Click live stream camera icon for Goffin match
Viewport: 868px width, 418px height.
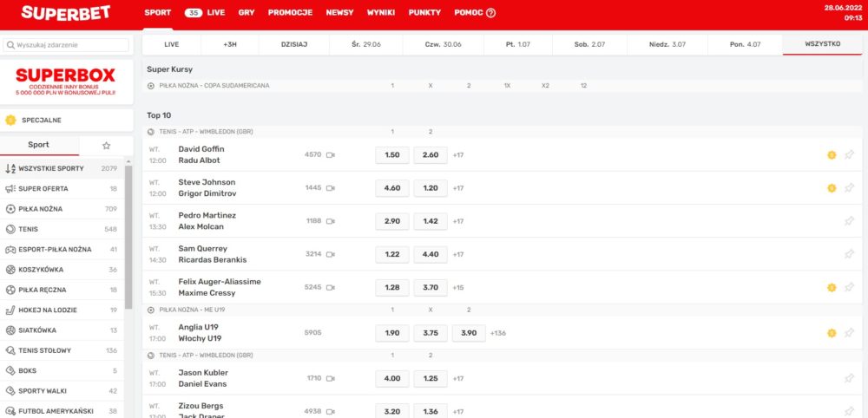331,155
